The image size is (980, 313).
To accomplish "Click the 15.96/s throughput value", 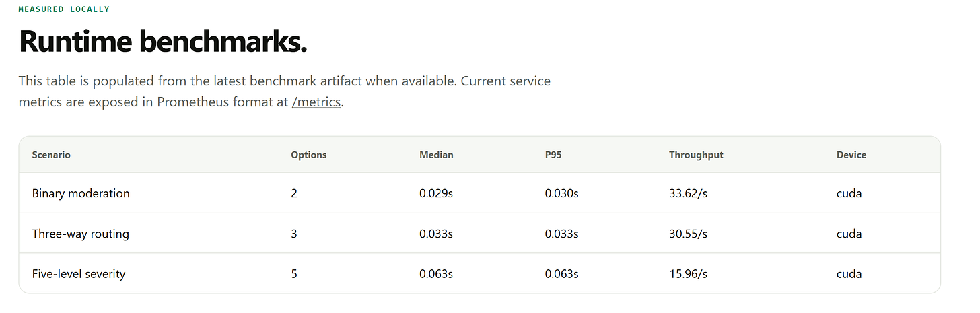I will (688, 274).
